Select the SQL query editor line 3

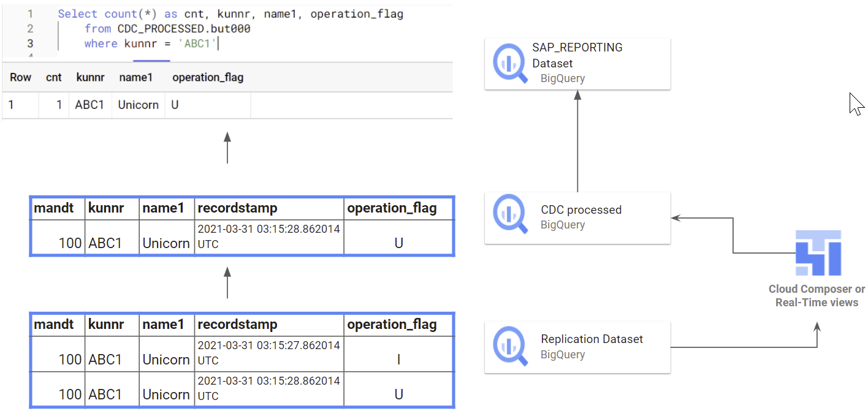147,43
